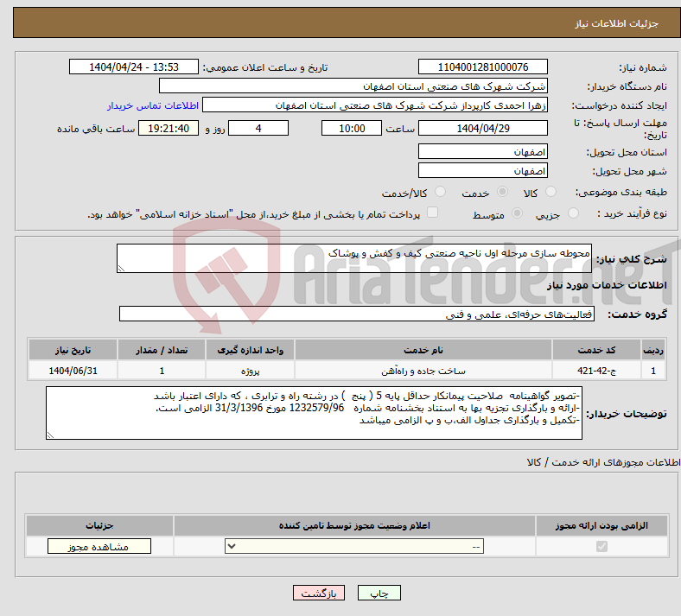Click the need date 1404/06/31 cell

(x=73, y=371)
